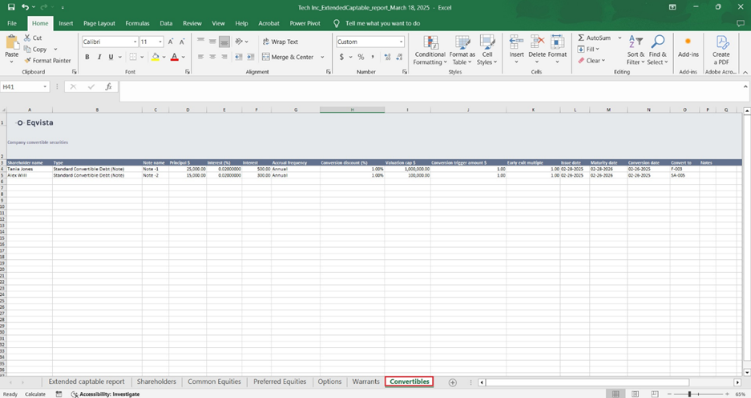Switch to Page Break Preview in status bar
The height and width of the screenshot is (398, 751).
(x=655, y=394)
